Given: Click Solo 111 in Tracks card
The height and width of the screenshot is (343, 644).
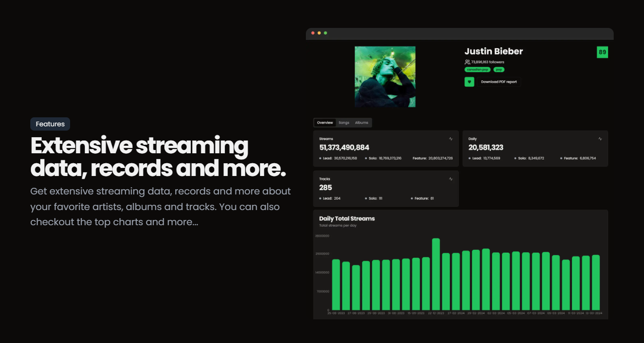Looking at the screenshot, I should (x=374, y=198).
